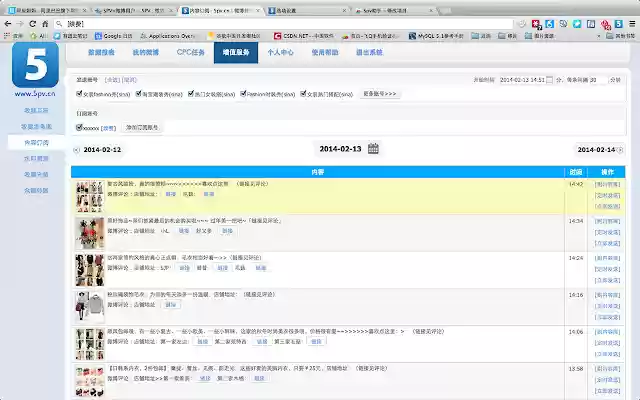The width and height of the screenshot is (640, 400).
Task: Click the blue 5 extension icon in toolbar
Action: pyautogui.click(x=619, y=24)
